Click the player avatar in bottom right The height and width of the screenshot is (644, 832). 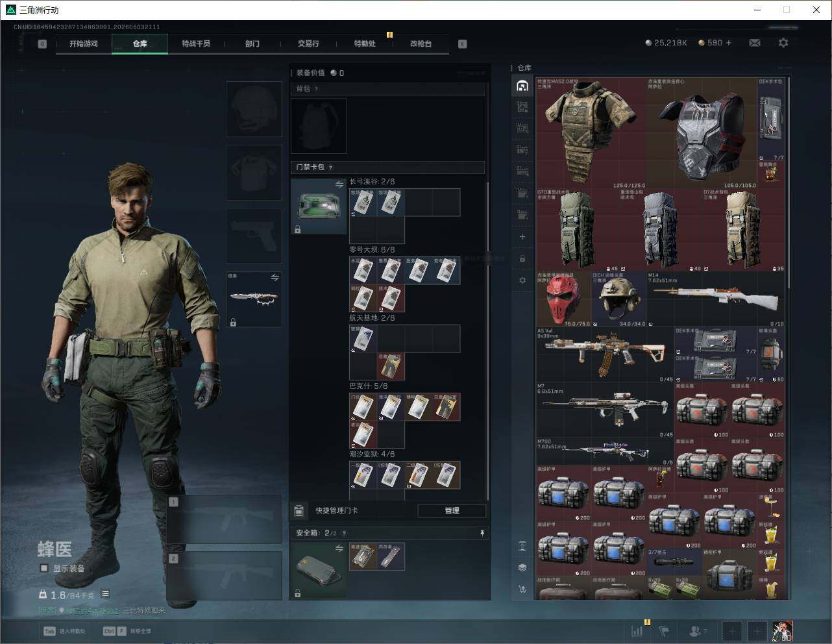pos(783,630)
